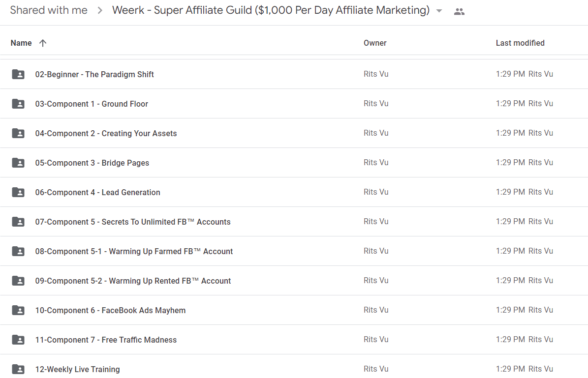Click folder icon of 10-Component 6 - FaceBook Ads Mayhem
This screenshot has width=588, height=378.
pyautogui.click(x=18, y=310)
